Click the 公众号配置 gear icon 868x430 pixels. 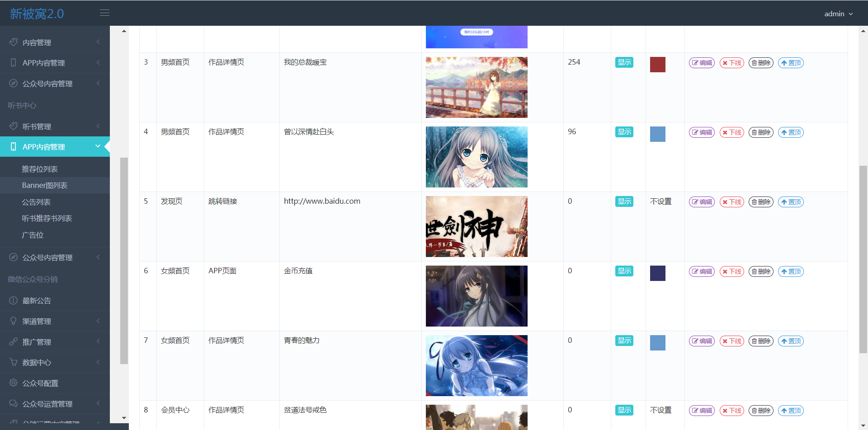(x=14, y=383)
